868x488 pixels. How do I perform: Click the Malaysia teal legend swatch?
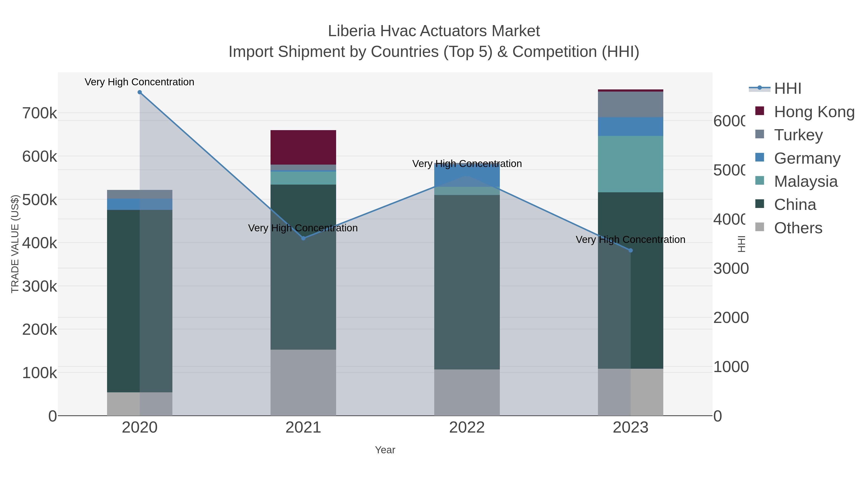click(760, 180)
